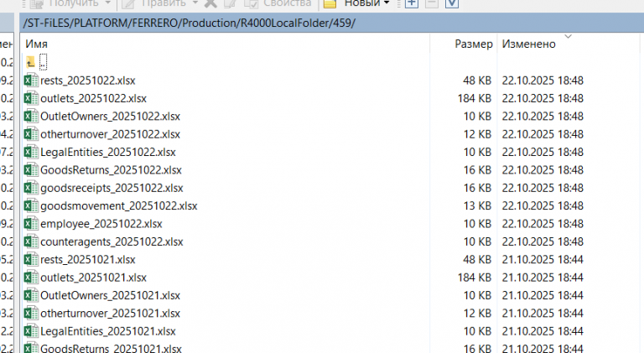Click the Excel icon of GoodsReturns_20251022.xlsx
The image size is (644, 353).
[x=31, y=170]
